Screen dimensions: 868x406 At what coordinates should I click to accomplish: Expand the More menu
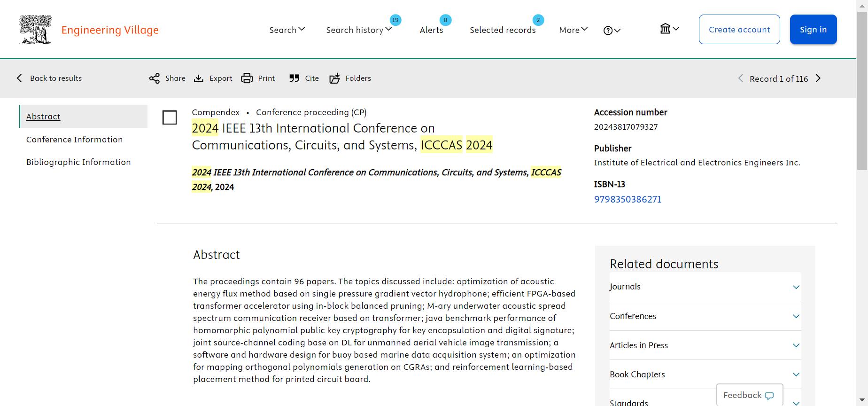coord(573,30)
